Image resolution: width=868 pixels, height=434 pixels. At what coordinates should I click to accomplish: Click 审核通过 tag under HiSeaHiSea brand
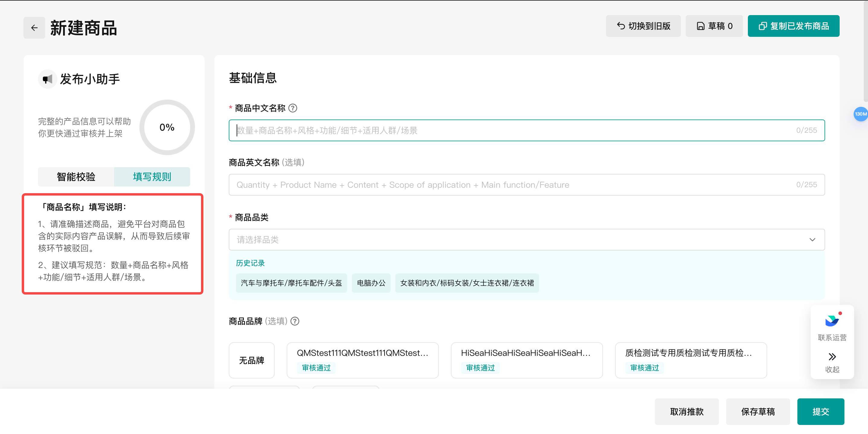point(480,368)
